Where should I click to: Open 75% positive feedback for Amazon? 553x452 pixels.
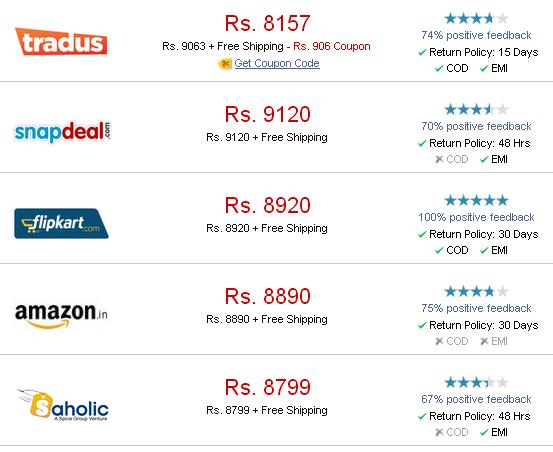pos(476,308)
